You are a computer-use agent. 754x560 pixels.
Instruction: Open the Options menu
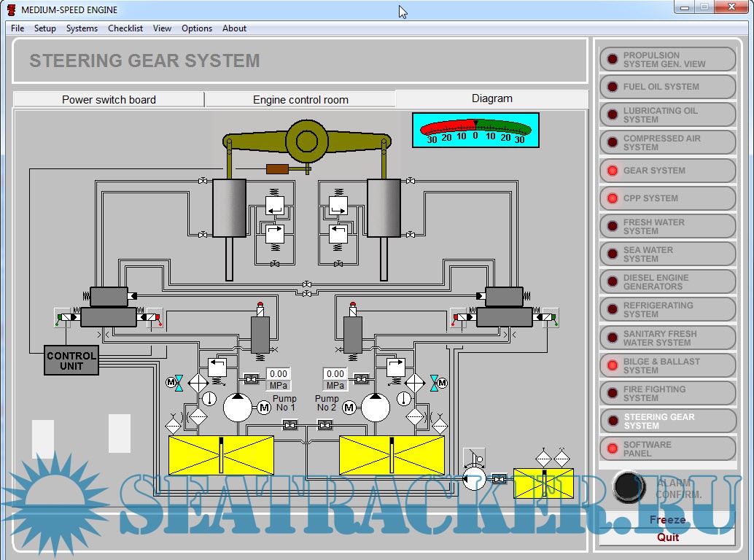tap(197, 28)
